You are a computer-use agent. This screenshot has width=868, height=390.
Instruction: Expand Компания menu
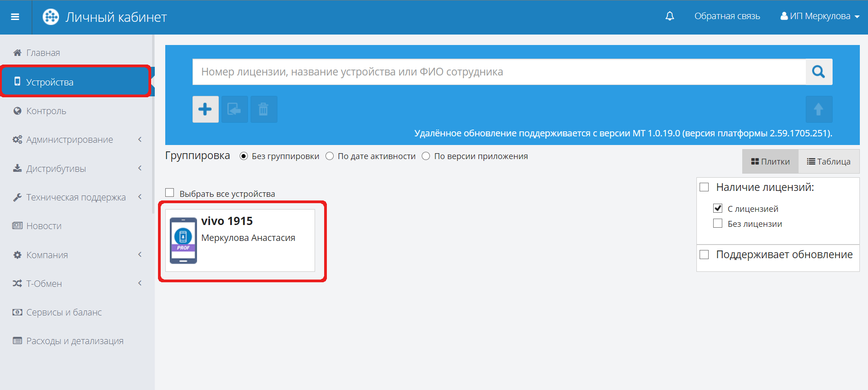pyautogui.click(x=76, y=255)
